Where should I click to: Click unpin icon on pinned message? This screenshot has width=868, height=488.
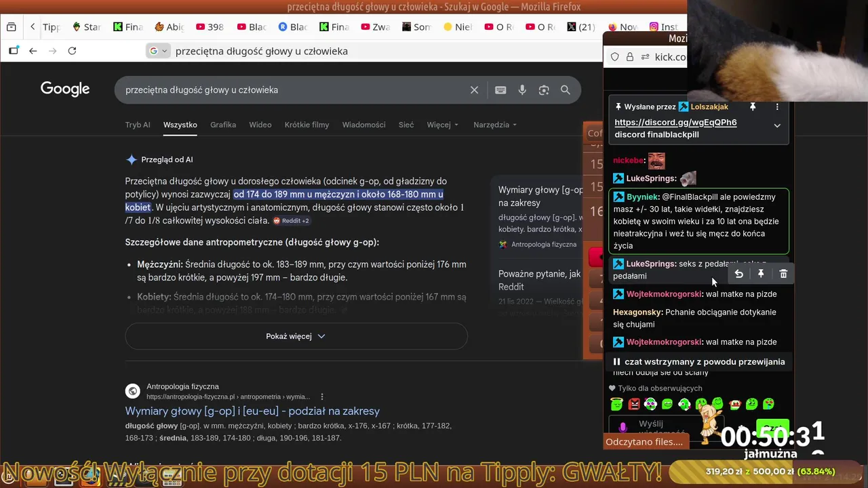753,107
